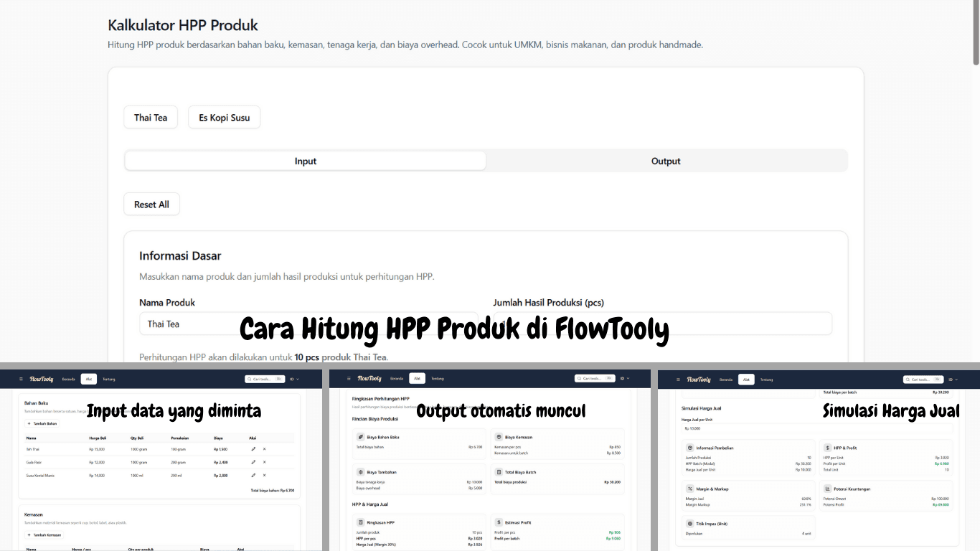The width and height of the screenshot is (980, 551).
Task: Click the Biaya Tambahan gear icon
Action: point(360,472)
